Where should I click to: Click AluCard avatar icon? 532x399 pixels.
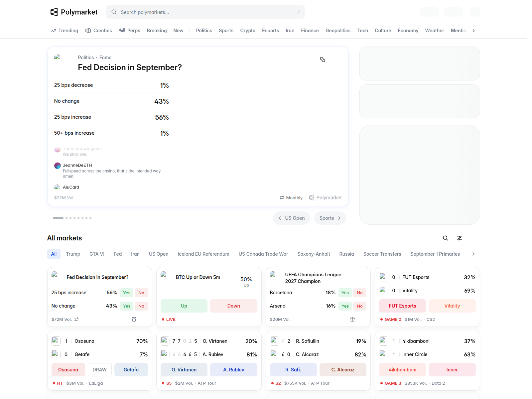[57, 187]
